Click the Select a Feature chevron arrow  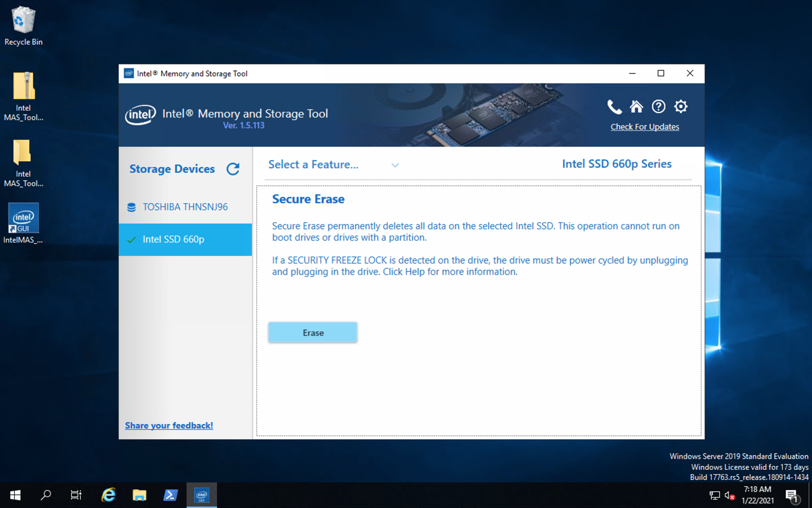tap(395, 165)
